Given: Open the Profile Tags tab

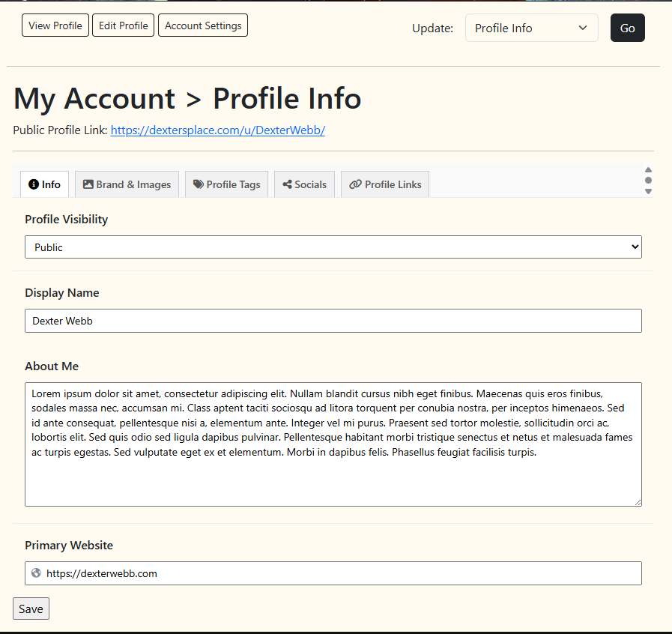Looking at the screenshot, I should pyautogui.click(x=226, y=184).
